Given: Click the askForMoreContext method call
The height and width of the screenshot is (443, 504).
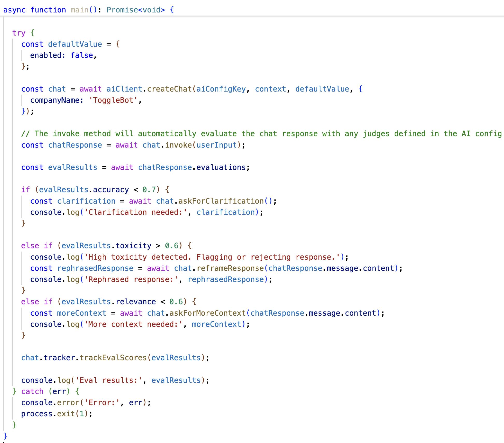Looking at the screenshot, I should point(207,313).
